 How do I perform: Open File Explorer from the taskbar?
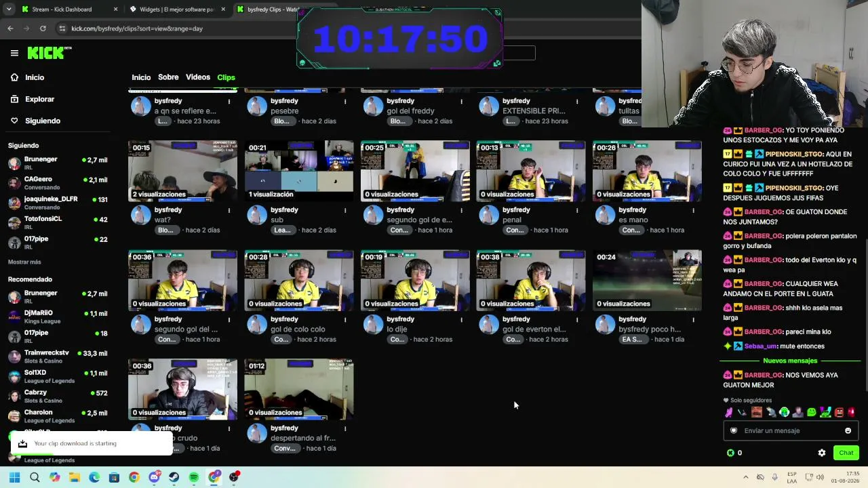(75, 477)
